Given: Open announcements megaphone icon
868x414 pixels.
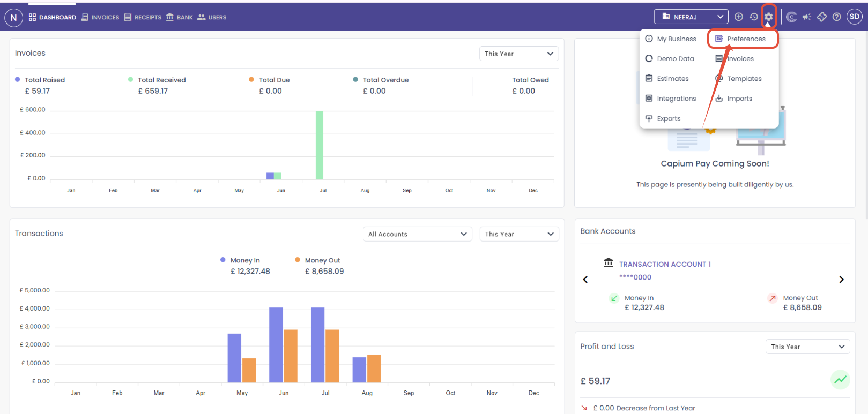Looking at the screenshot, I should [x=806, y=17].
